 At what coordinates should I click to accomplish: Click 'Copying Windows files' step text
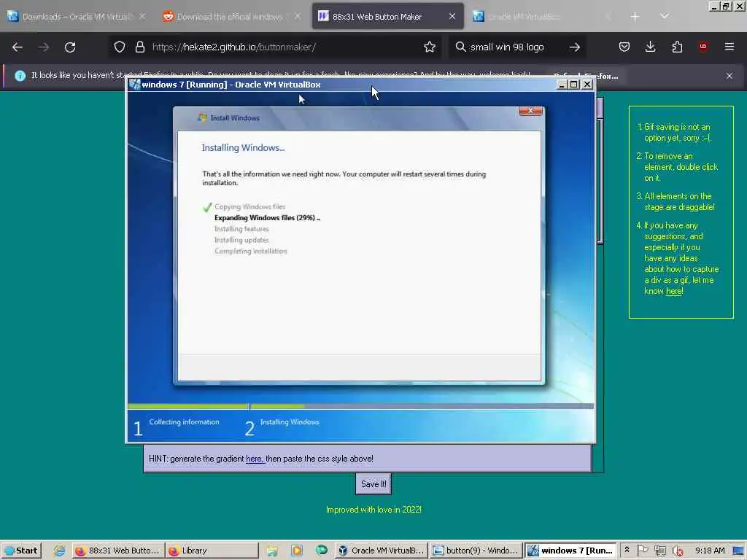pos(249,206)
